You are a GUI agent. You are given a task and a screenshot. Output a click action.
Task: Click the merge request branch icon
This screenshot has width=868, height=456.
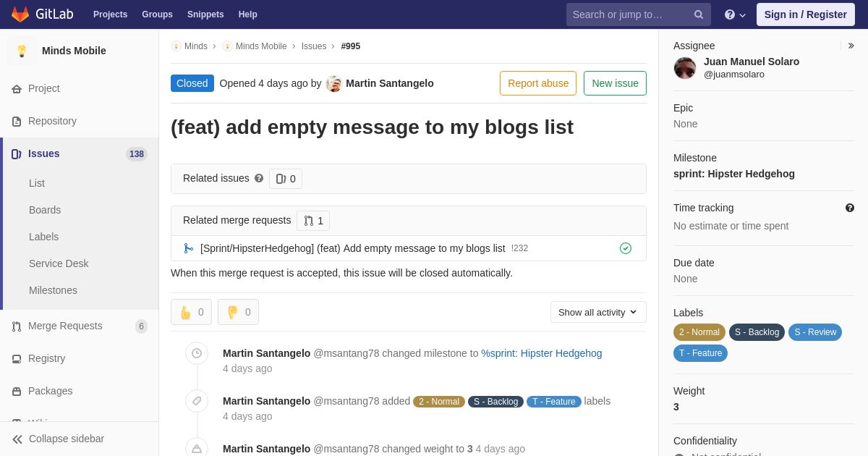(188, 248)
